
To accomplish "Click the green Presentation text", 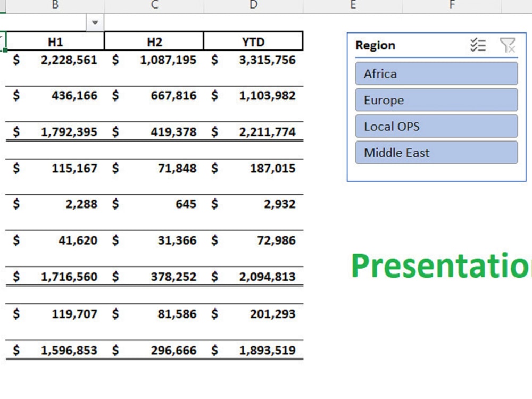I will [441, 266].
